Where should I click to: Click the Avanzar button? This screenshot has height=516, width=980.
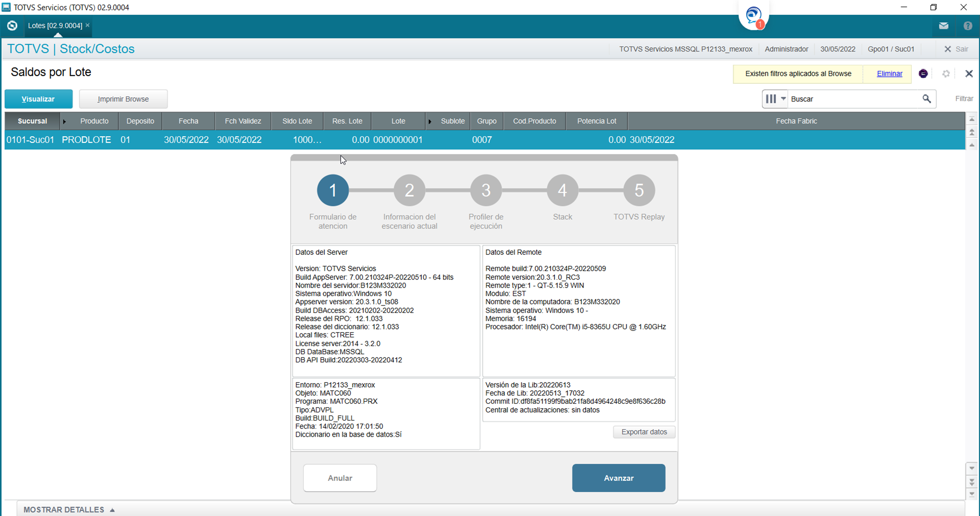coord(619,478)
